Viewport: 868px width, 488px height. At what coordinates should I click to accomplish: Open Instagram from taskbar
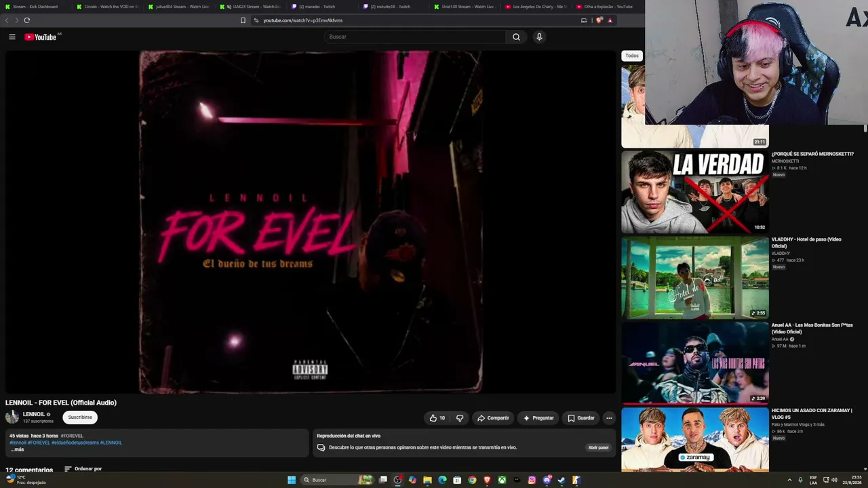pos(532,480)
